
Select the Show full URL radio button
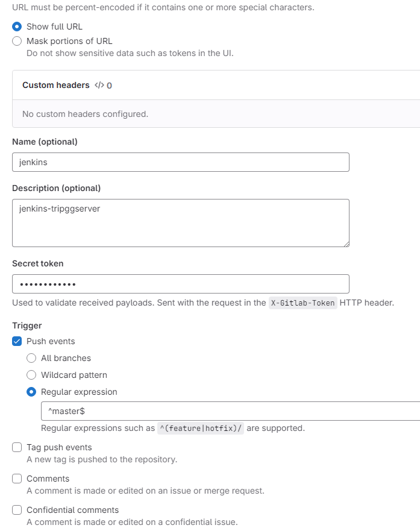click(x=17, y=27)
